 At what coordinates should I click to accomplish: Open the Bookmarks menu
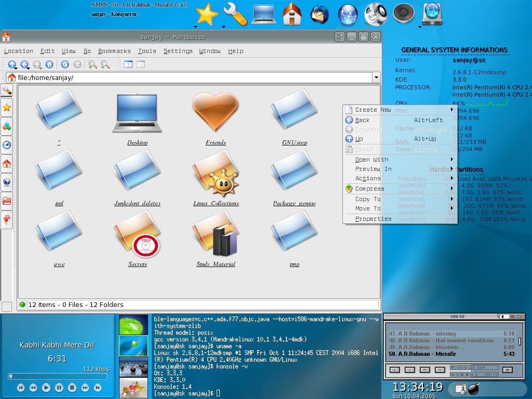point(114,51)
